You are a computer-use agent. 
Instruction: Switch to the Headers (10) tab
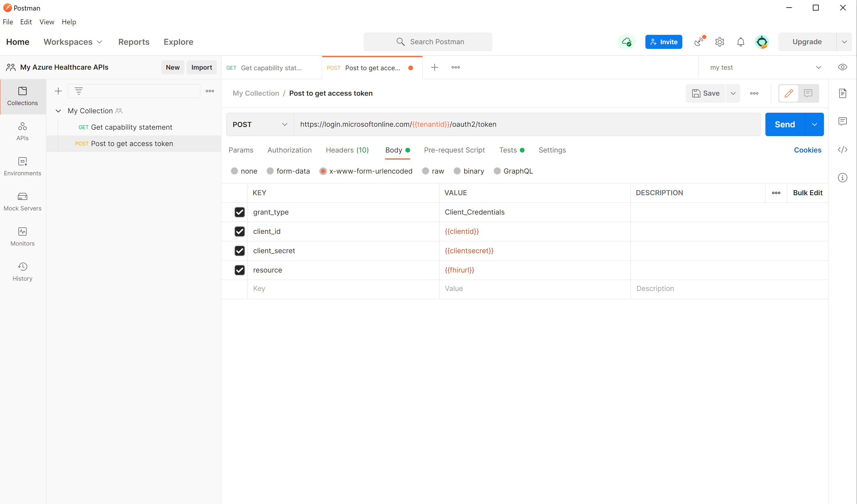point(347,150)
